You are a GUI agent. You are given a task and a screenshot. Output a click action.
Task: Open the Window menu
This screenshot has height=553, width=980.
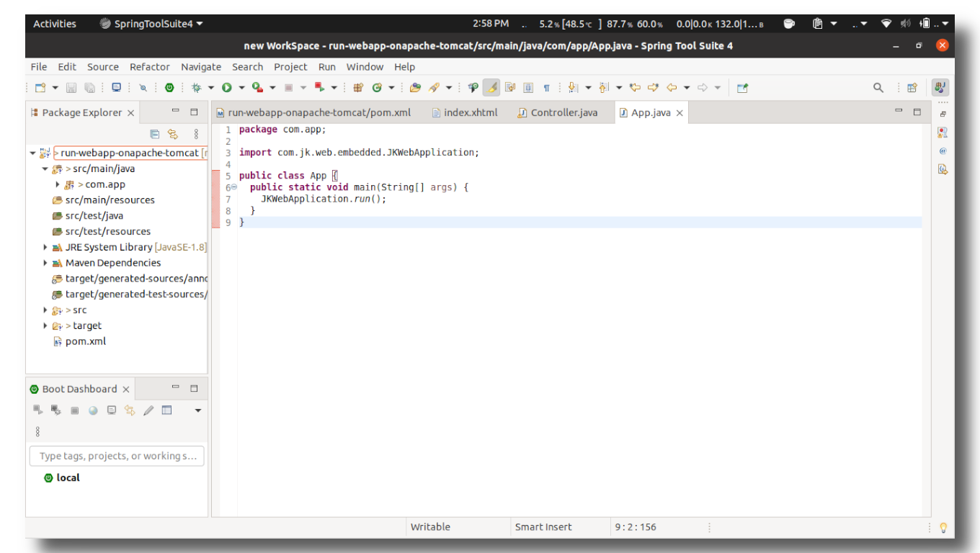tap(365, 67)
